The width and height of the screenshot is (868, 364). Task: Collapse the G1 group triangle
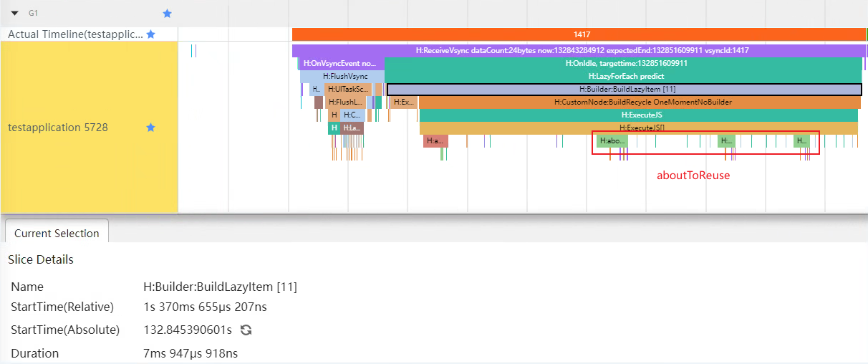tap(14, 13)
